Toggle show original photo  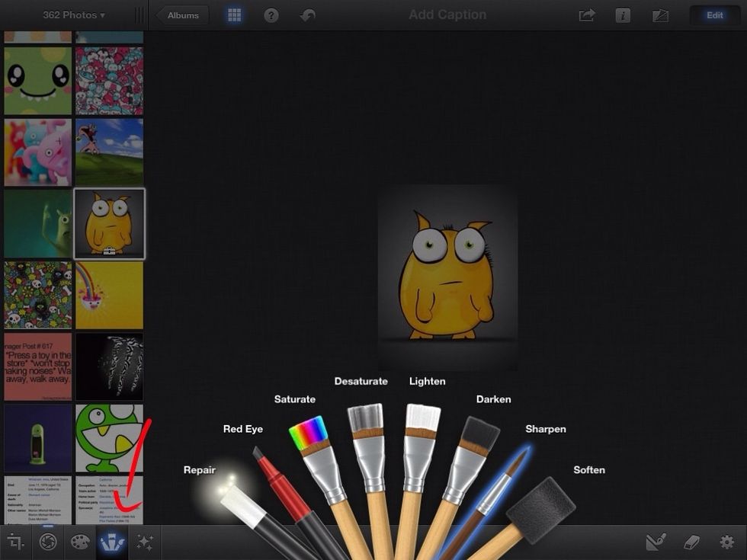click(660, 15)
